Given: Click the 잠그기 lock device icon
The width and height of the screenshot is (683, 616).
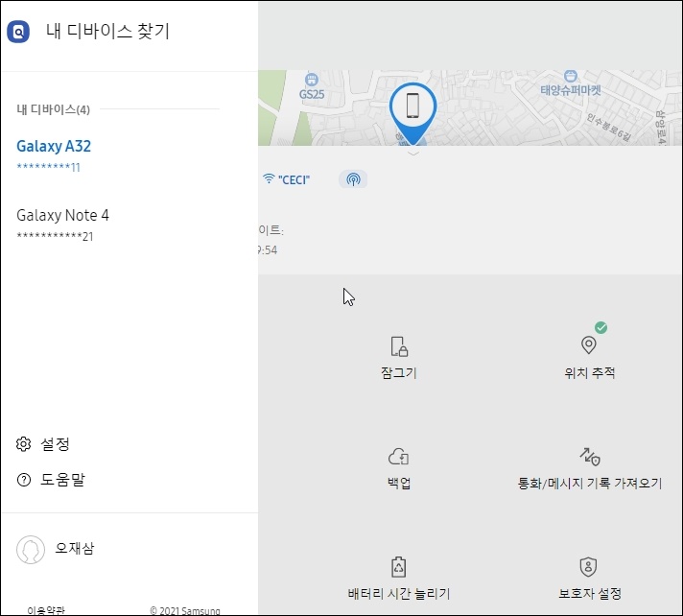Looking at the screenshot, I should [x=399, y=346].
